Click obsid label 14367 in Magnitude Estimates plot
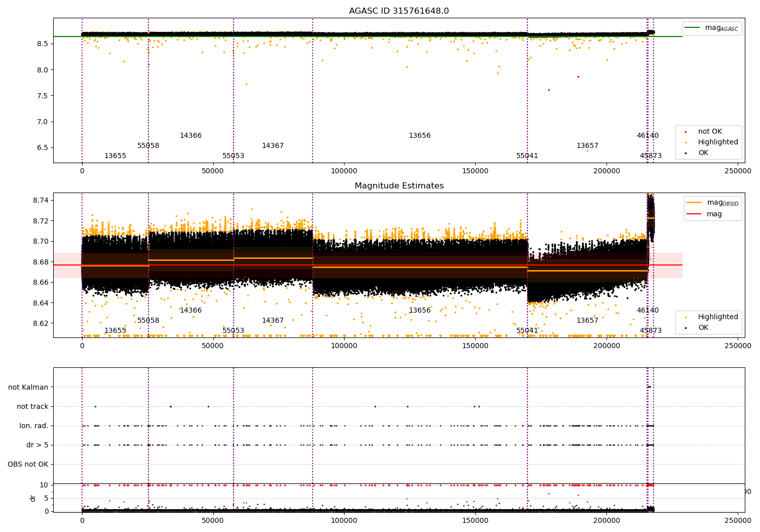This screenshot has height=532, width=760. (273, 321)
